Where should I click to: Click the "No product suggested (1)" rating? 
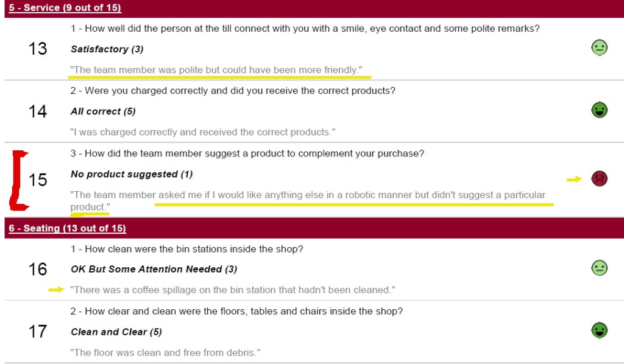pyautogui.click(x=132, y=174)
